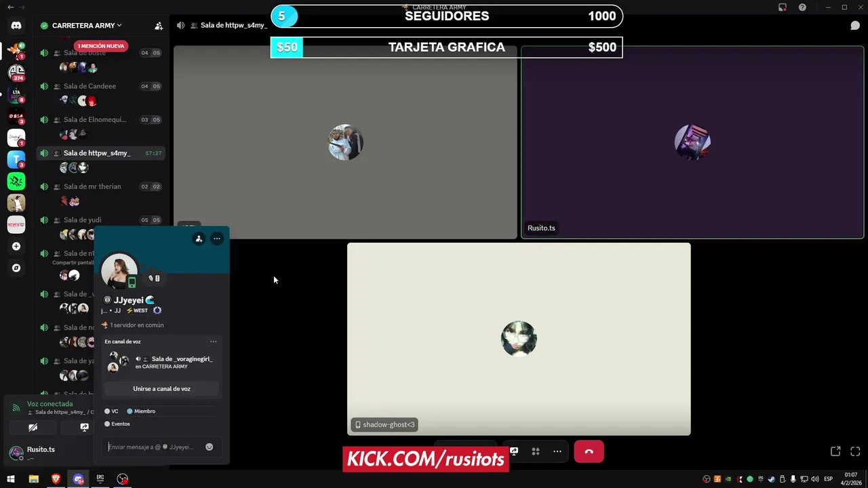
Task: Click JJyeyei's profile avatar
Action: click(x=119, y=270)
